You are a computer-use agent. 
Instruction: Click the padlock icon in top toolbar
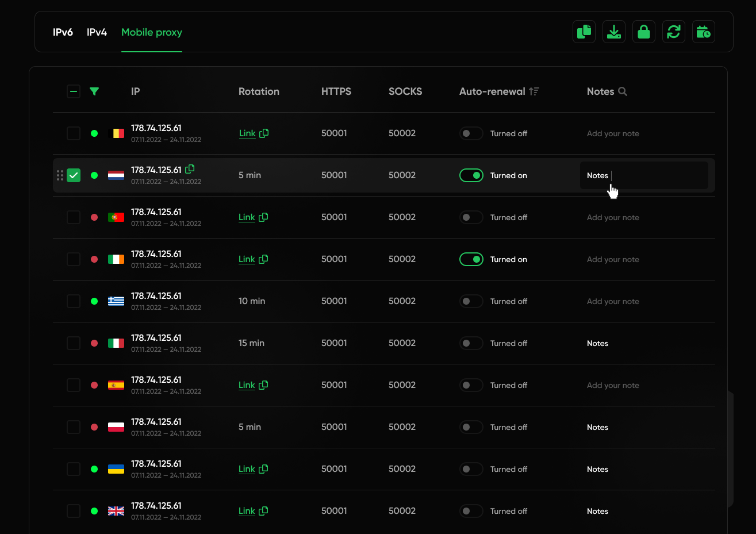[x=644, y=32]
